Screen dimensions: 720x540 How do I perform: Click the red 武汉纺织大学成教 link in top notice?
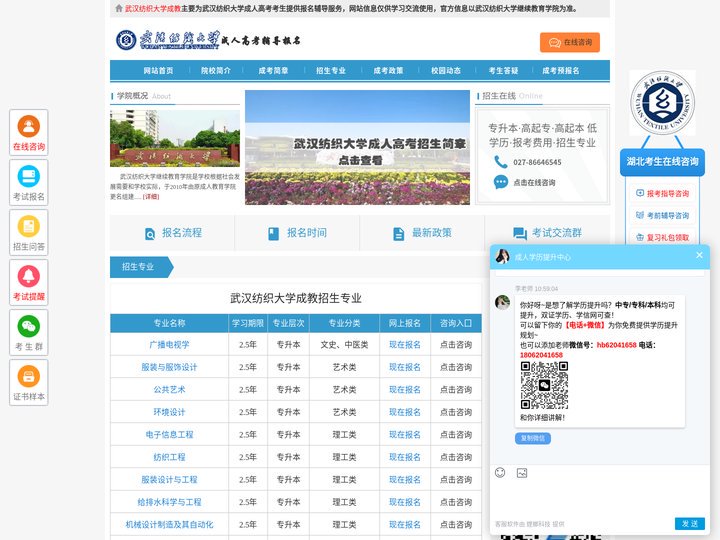pyautogui.click(x=153, y=8)
